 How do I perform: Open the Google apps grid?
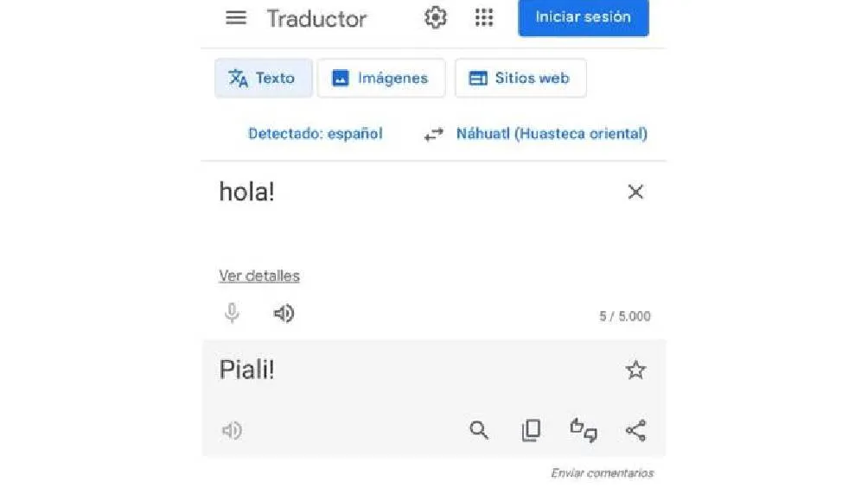484,18
